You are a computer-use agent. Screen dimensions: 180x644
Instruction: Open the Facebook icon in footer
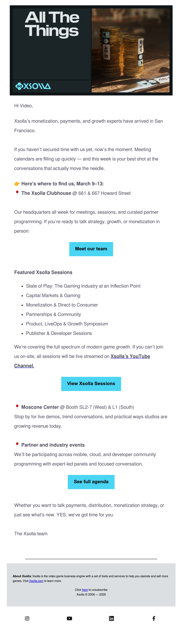point(154,618)
